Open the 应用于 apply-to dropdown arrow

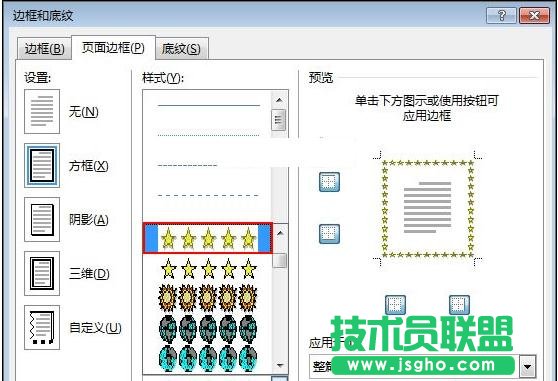[528, 366]
